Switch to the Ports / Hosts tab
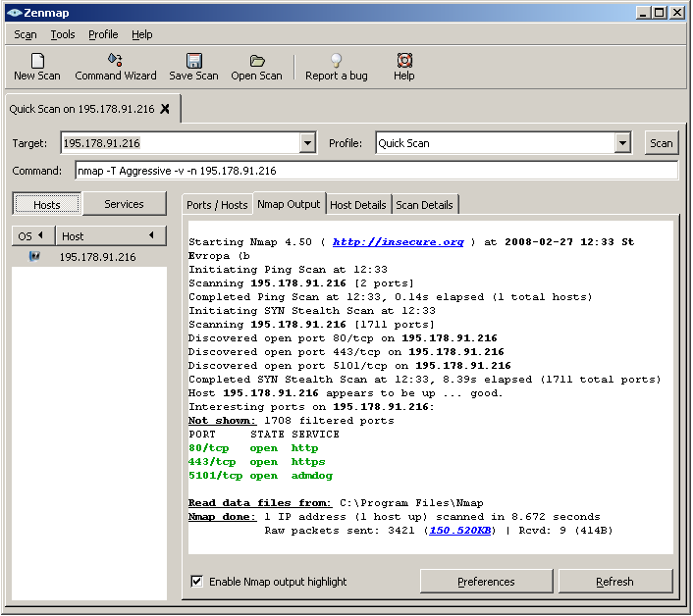 click(217, 205)
